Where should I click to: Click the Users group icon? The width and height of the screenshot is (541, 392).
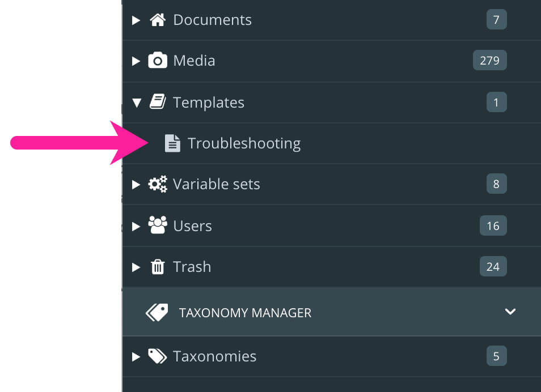click(x=158, y=225)
